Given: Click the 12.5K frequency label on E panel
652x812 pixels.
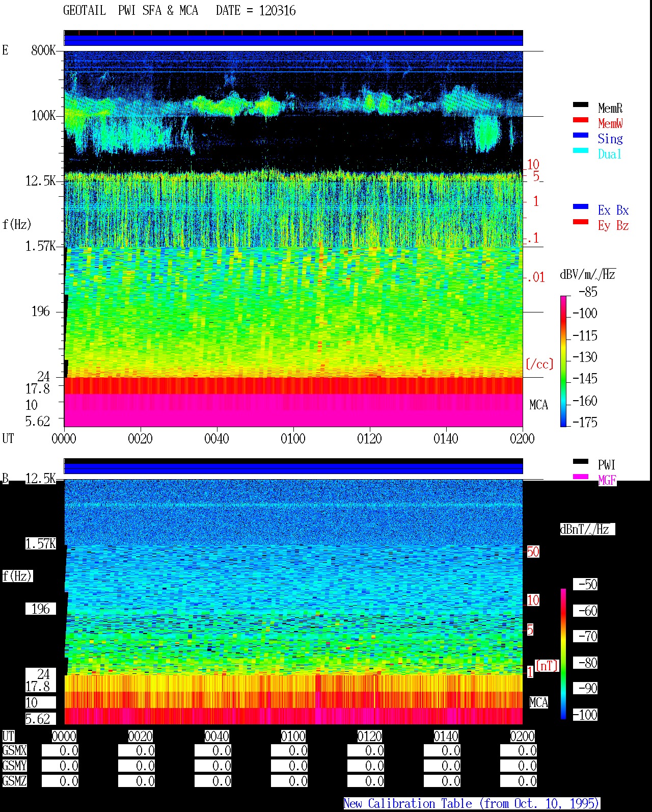Looking at the screenshot, I should click(41, 180).
